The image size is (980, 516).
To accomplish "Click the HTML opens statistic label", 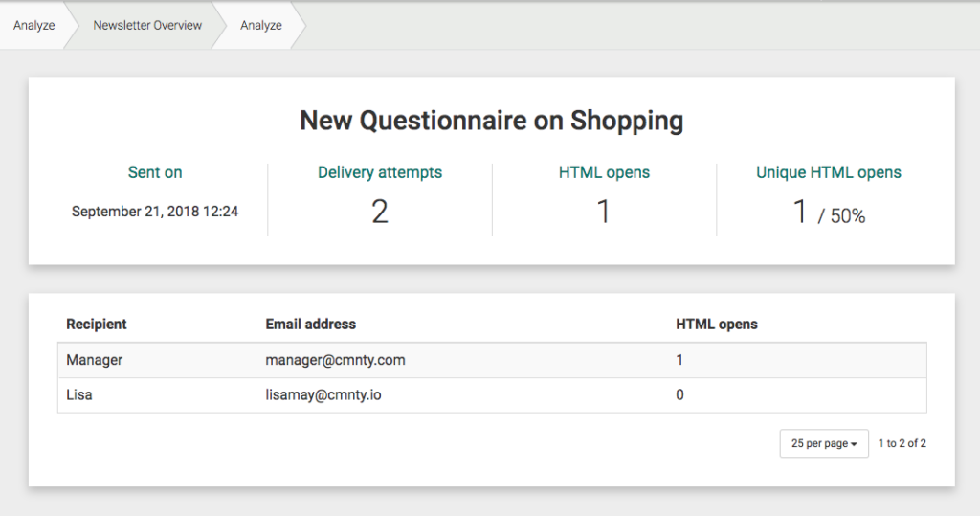I will click(604, 172).
